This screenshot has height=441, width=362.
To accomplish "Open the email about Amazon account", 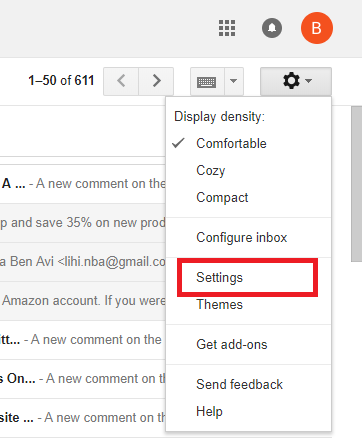I will pyautogui.click(x=83, y=301).
